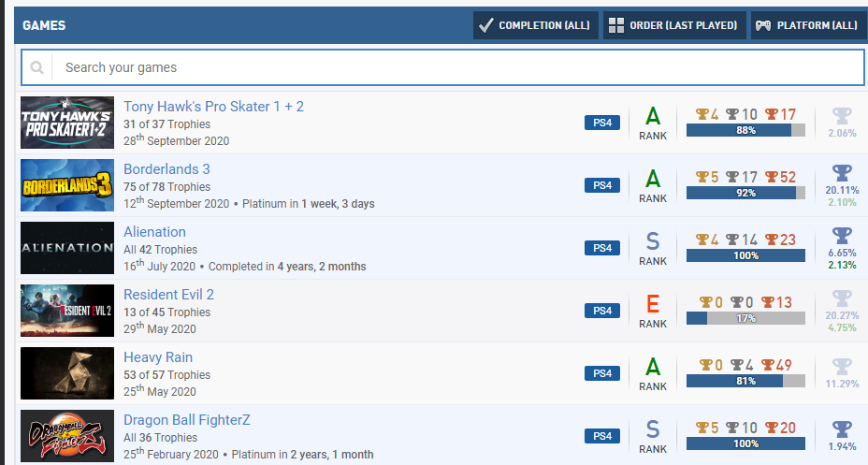Click the faded platinum trophy on Resident Evil 2 row

[842, 298]
